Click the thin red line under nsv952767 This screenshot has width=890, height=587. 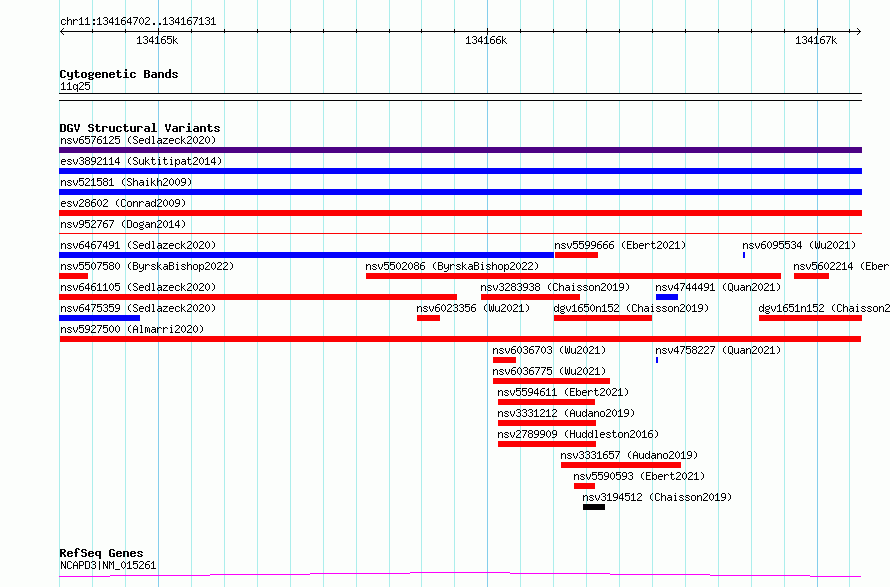pyautogui.click(x=460, y=233)
